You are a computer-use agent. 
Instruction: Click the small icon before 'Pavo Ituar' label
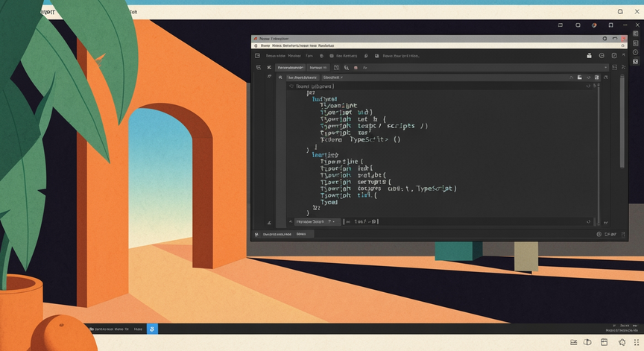pyautogui.click(x=376, y=56)
